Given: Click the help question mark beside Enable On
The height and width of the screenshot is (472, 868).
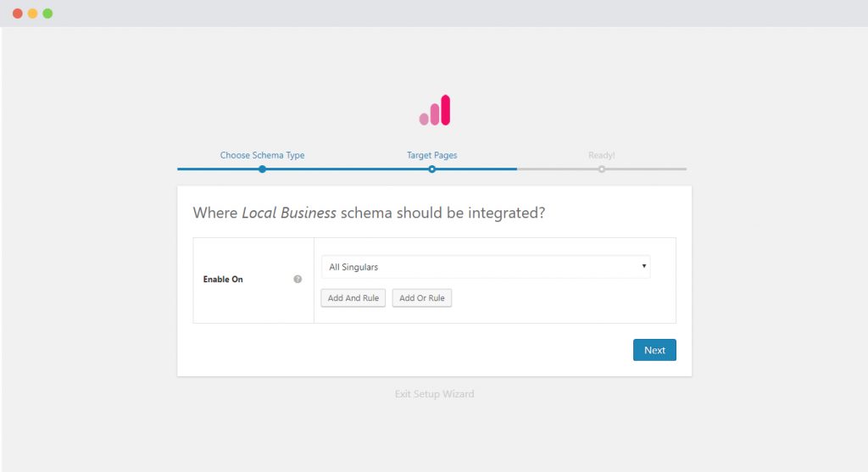Looking at the screenshot, I should point(298,279).
